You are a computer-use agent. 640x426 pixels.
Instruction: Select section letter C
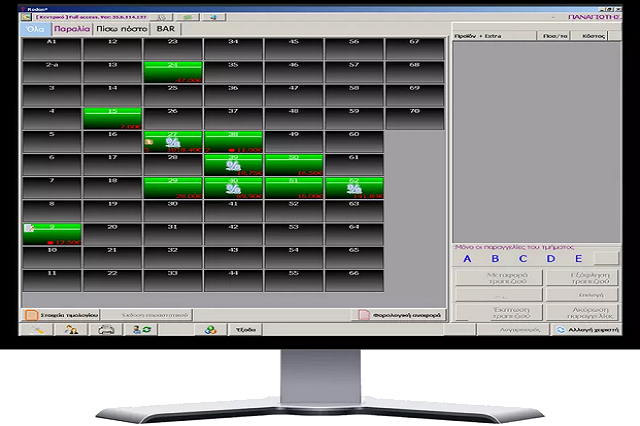(522, 259)
